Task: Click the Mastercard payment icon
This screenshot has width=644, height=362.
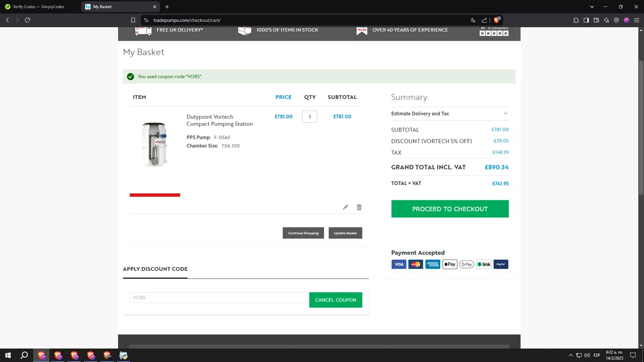Action: tap(416, 264)
